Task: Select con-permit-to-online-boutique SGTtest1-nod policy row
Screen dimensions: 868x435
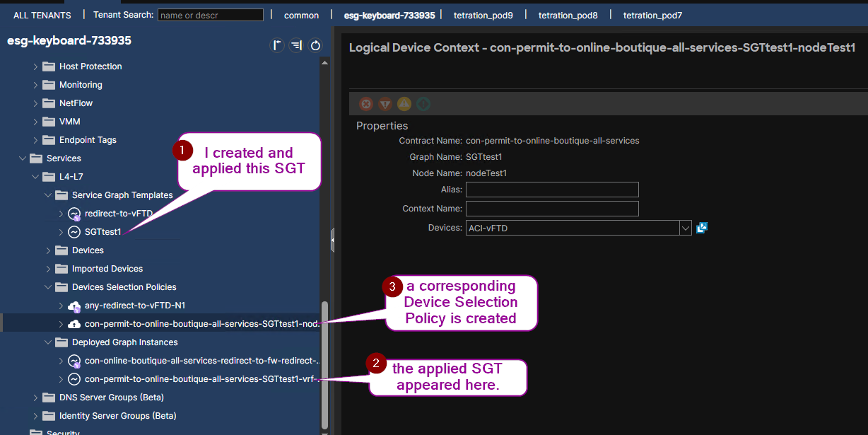Action: [x=160, y=324]
